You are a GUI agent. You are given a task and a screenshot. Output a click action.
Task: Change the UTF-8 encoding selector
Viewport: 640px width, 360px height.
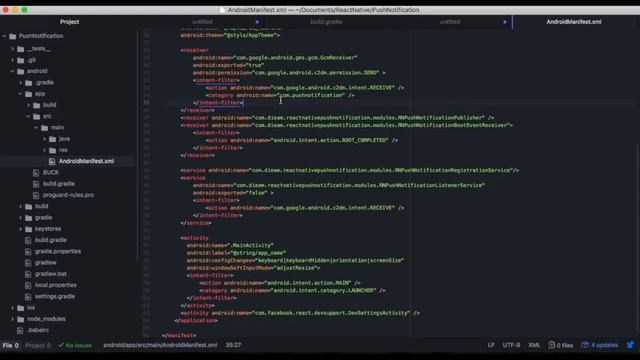click(511, 345)
